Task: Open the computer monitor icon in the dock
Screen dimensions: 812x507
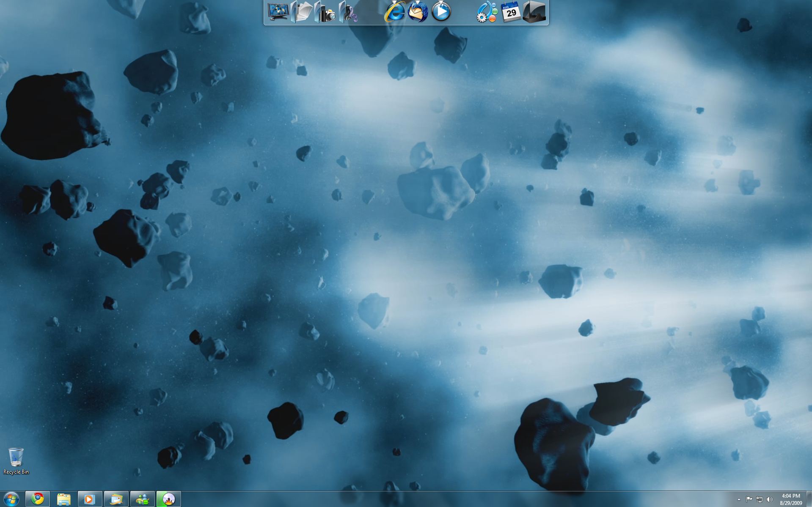Action: (x=278, y=12)
